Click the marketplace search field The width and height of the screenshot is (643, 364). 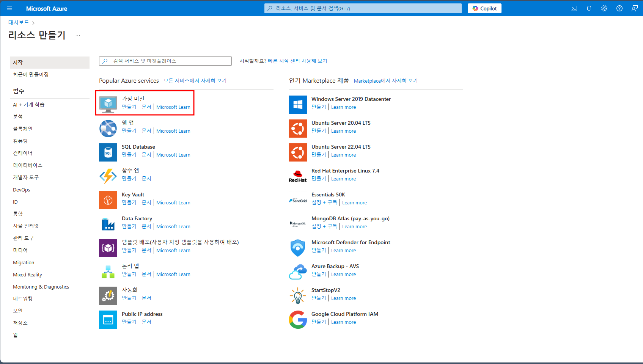pos(165,61)
